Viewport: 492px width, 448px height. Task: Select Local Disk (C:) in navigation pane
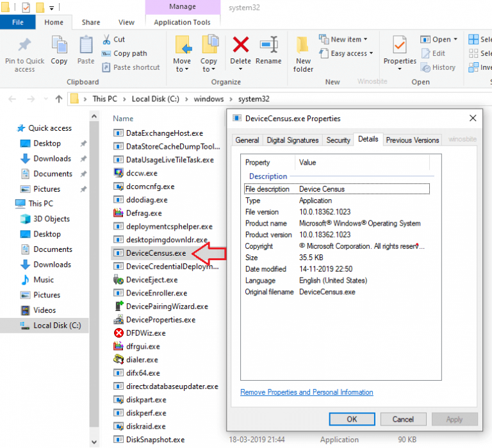click(x=57, y=326)
